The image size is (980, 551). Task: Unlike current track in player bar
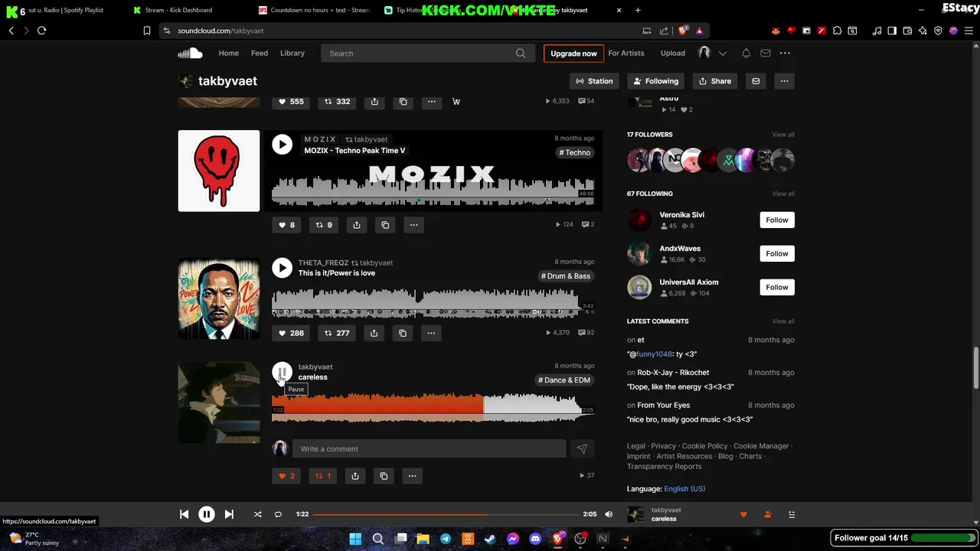tap(743, 514)
